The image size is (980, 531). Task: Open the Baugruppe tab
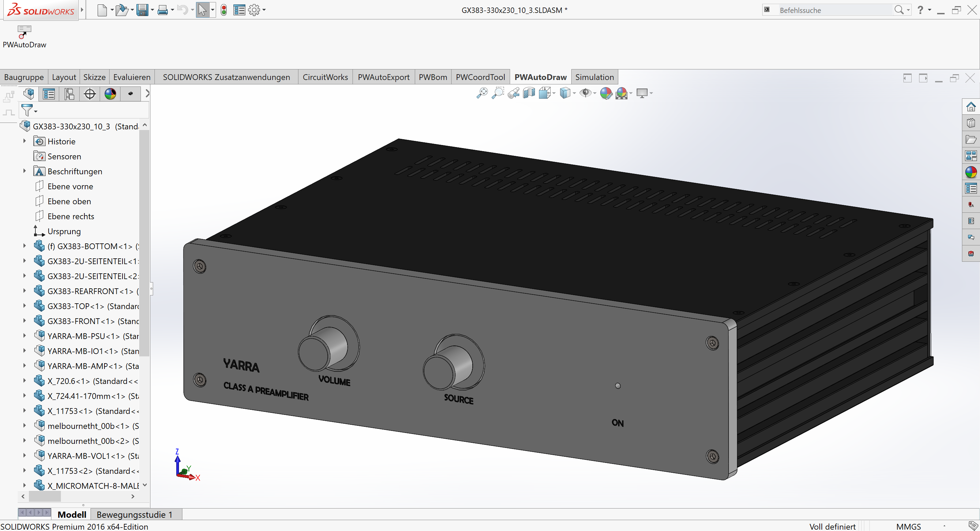click(24, 77)
